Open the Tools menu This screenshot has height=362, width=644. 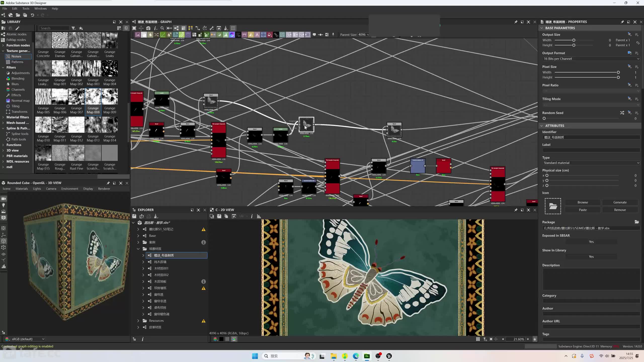[26, 9]
